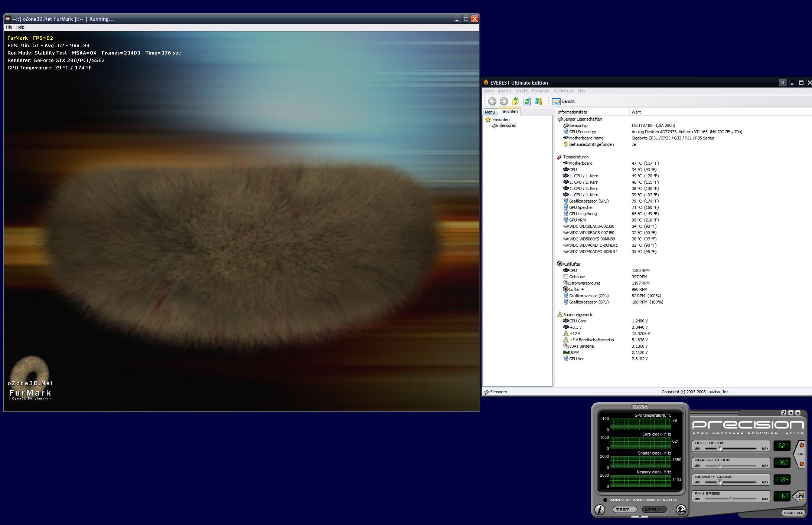The image size is (812, 525).
Task: Maximize the EVEREST window
Action: point(801,83)
